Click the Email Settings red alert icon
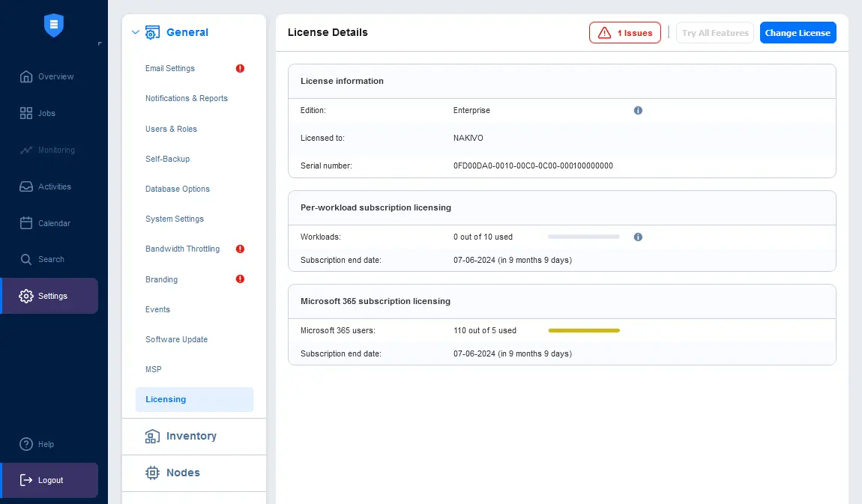This screenshot has width=862, height=504. (x=241, y=69)
